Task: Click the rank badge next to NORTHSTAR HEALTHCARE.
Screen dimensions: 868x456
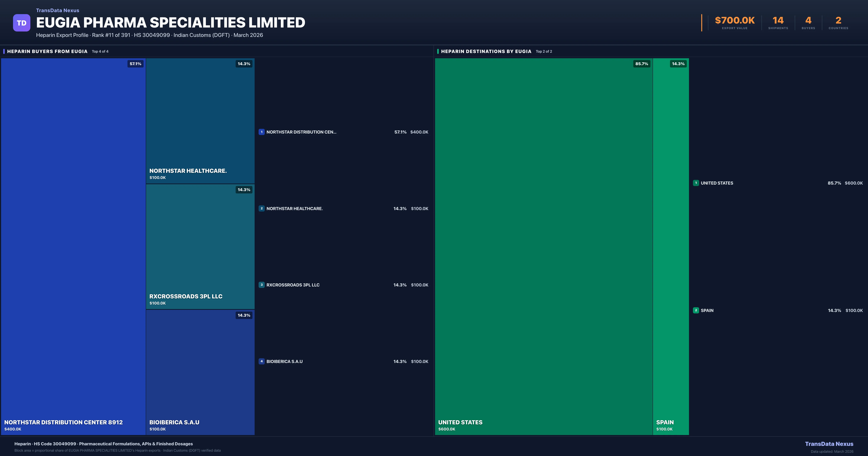Action: (x=262, y=208)
